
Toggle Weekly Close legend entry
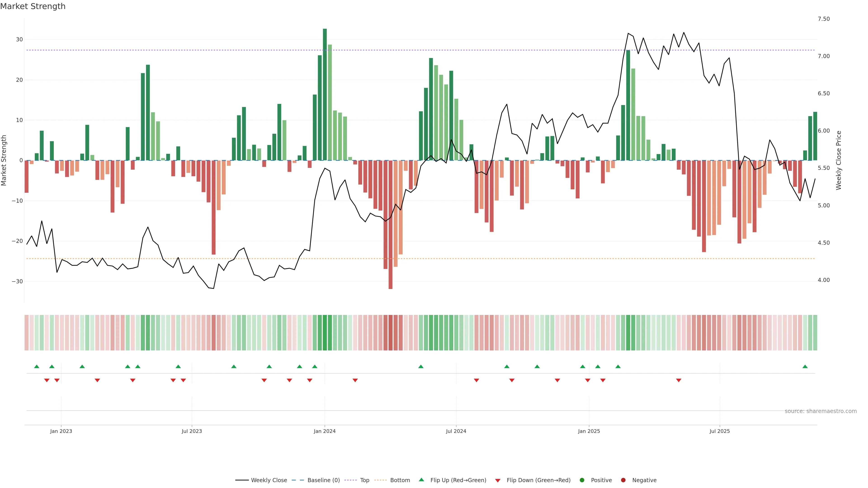click(269, 480)
